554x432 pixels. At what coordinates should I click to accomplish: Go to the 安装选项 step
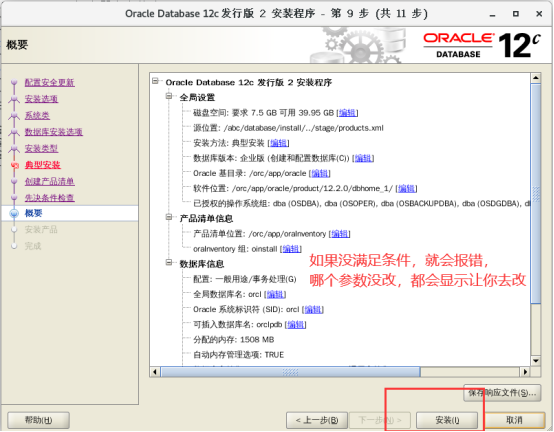coord(41,99)
